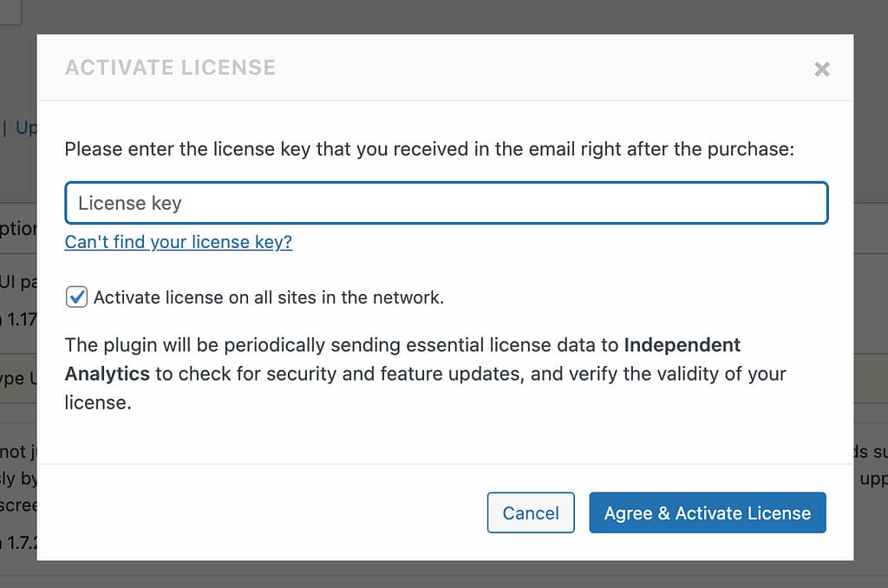888x588 pixels.
Task: Open "Can't find your license key?" link
Action: tap(178, 242)
